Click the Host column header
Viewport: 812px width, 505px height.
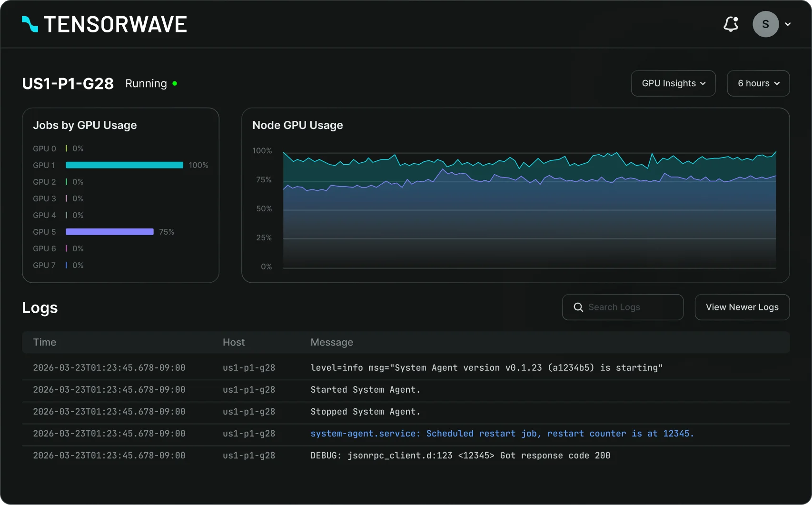point(234,342)
